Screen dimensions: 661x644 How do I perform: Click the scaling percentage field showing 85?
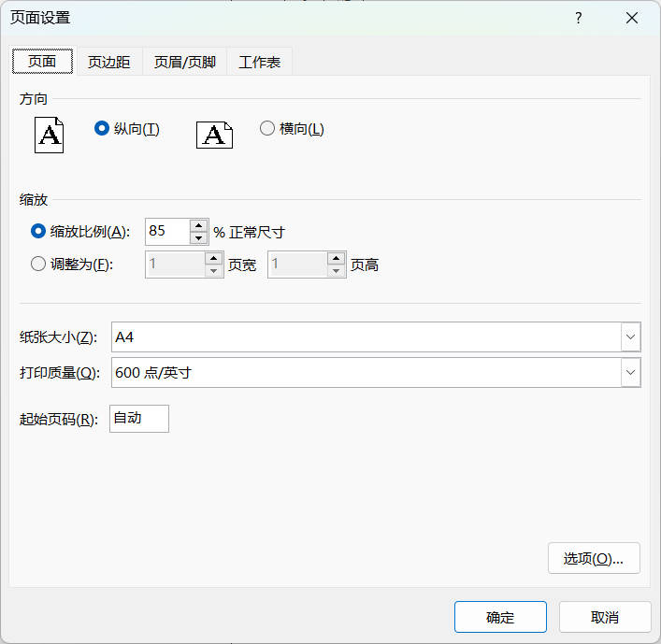(x=167, y=232)
